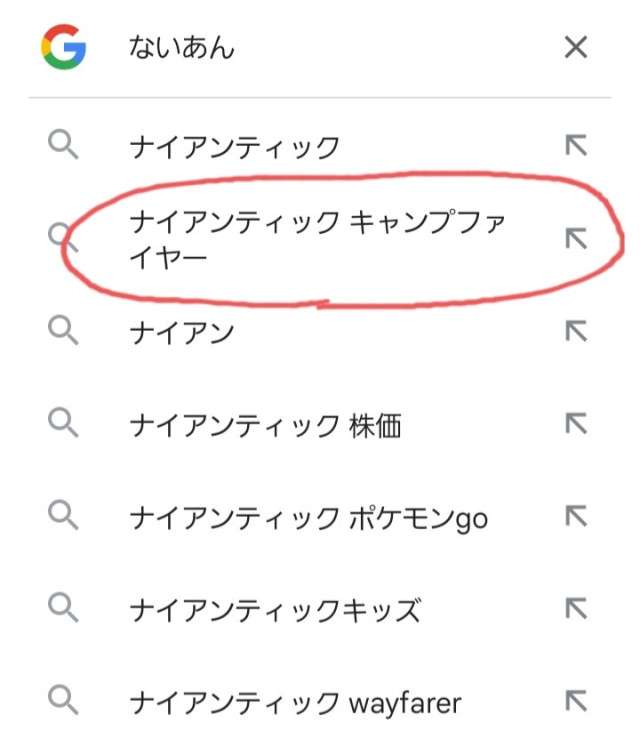The image size is (640, 755).
Task: Insert ナイアンティック キャンプファイヤー via arrow icon
Action: (x=576, y=239)
